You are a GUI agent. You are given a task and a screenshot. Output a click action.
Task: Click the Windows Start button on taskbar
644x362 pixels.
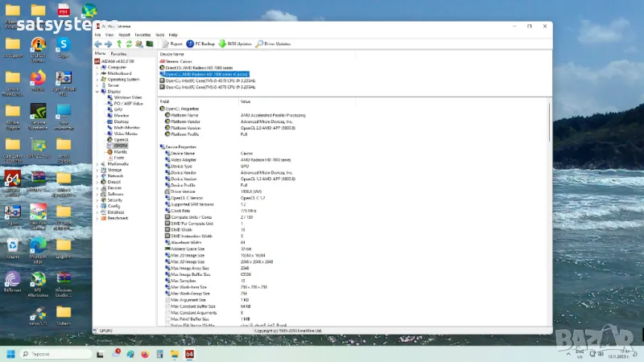click(x=11, y=353)
